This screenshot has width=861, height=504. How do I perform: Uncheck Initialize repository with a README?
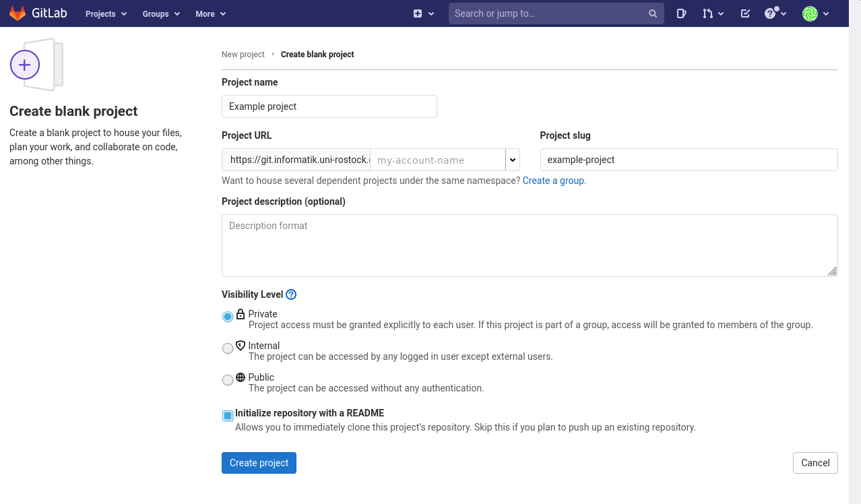pyautogui.click(x=228, y=416)
